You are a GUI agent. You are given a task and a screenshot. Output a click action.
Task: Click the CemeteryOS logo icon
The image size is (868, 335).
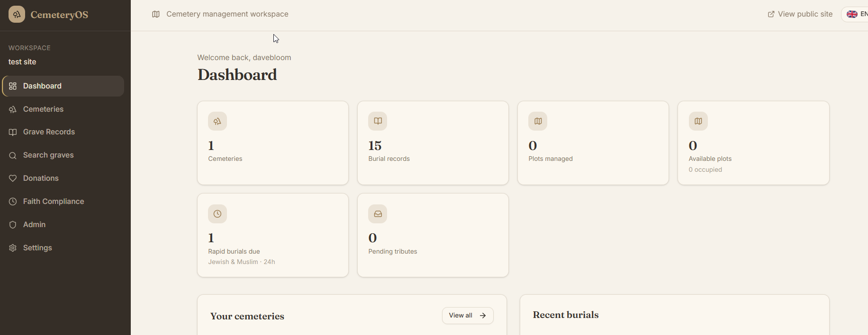pos(17,15)
